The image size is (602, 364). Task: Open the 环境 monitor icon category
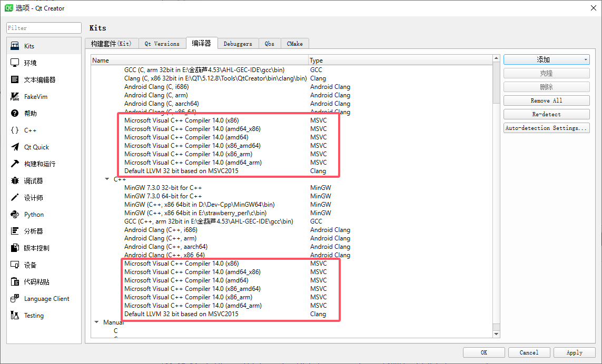(15, 63)
